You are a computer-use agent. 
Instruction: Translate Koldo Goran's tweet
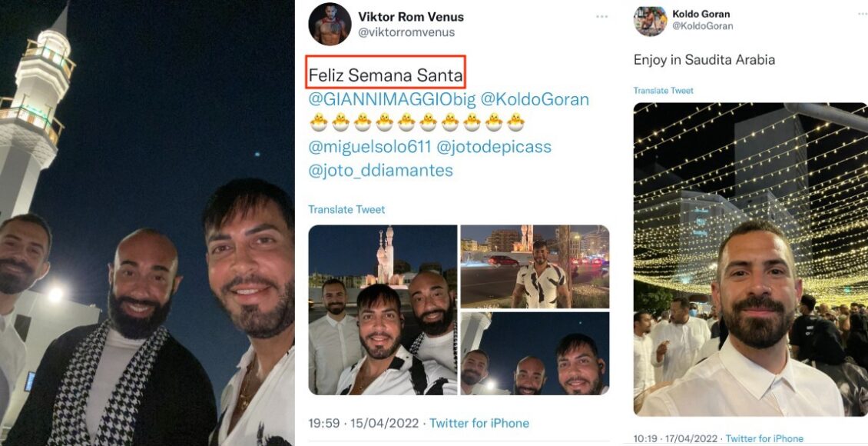(663, 90)
